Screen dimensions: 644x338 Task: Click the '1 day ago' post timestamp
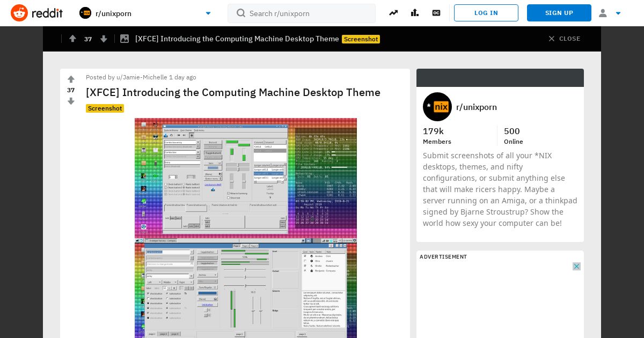coord(182,77)
